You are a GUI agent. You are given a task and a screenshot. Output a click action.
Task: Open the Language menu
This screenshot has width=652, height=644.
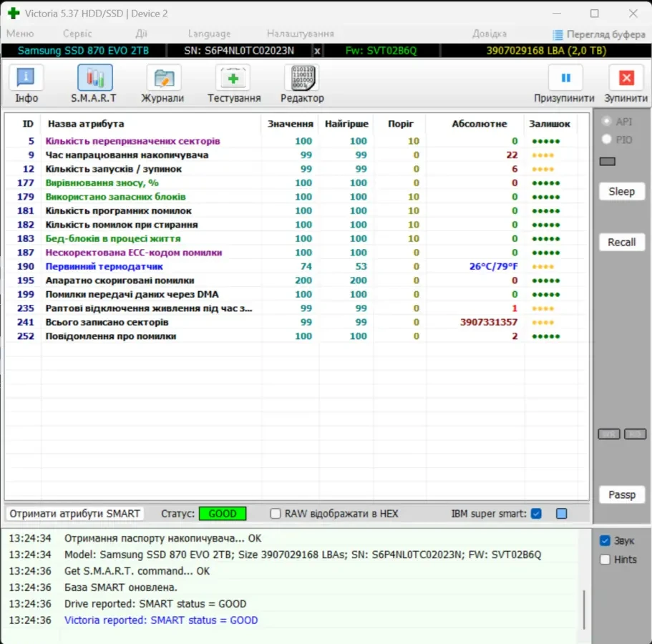coord(209,33)
